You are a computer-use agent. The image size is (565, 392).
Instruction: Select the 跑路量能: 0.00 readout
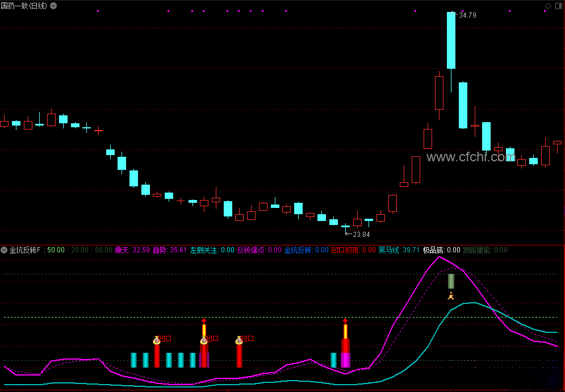click(485, 250)
